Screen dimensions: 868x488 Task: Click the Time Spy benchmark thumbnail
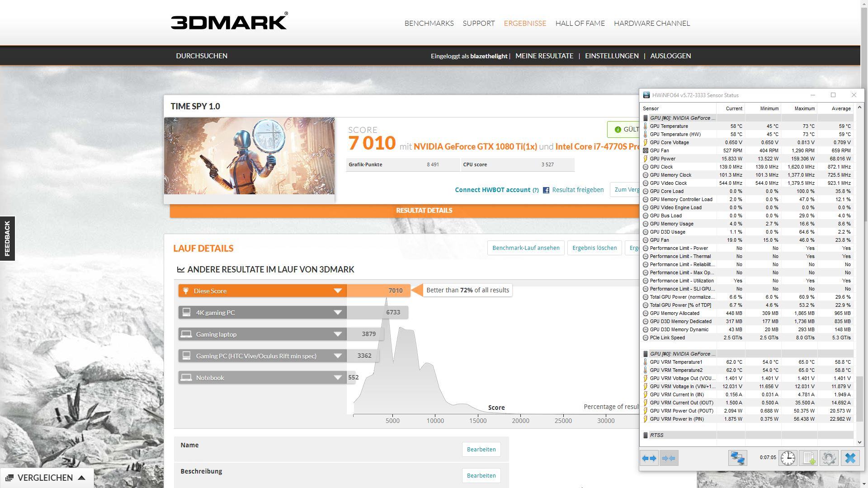coord(249,156)
